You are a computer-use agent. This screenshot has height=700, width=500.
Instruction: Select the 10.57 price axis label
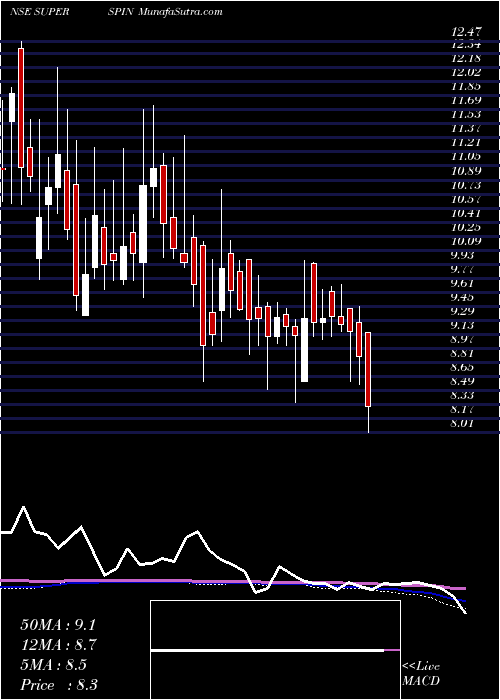[467, 199]
